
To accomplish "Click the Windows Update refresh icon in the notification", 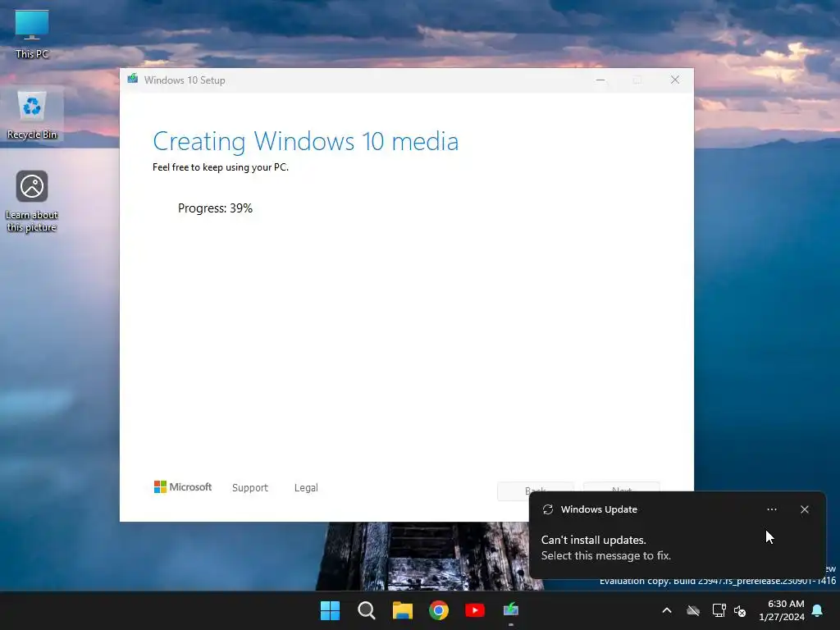I will tap(547, 509).
